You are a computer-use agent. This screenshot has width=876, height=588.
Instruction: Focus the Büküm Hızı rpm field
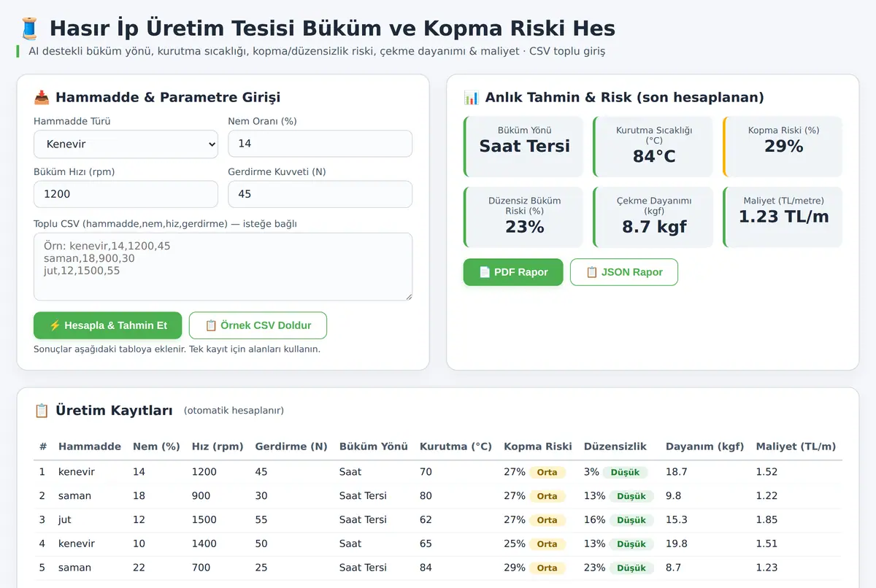point(126,194)
